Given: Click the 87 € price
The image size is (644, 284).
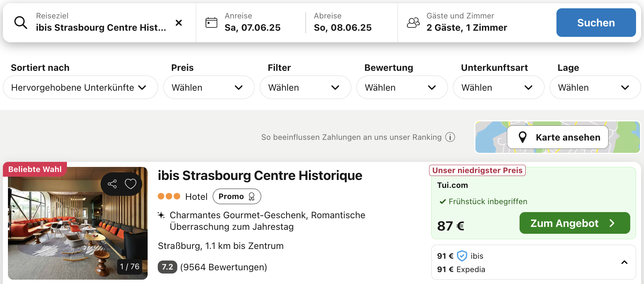Looking at the screenshot, I should tap(450, 226).
